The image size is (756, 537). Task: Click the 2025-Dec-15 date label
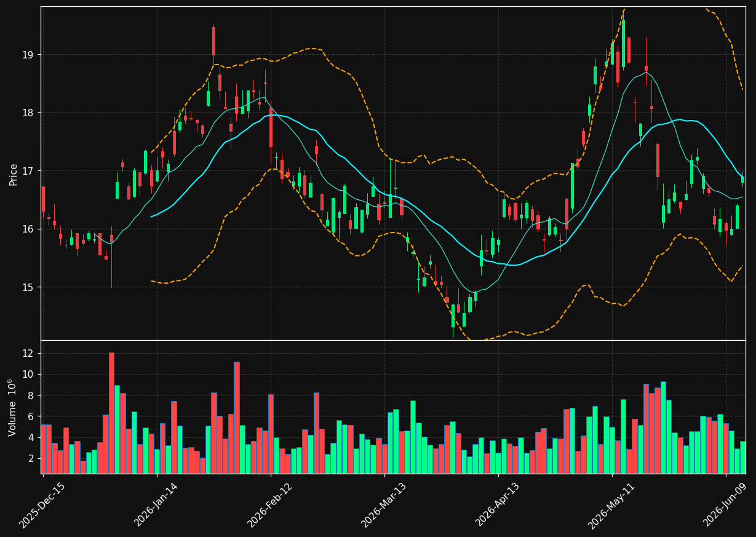42,506
